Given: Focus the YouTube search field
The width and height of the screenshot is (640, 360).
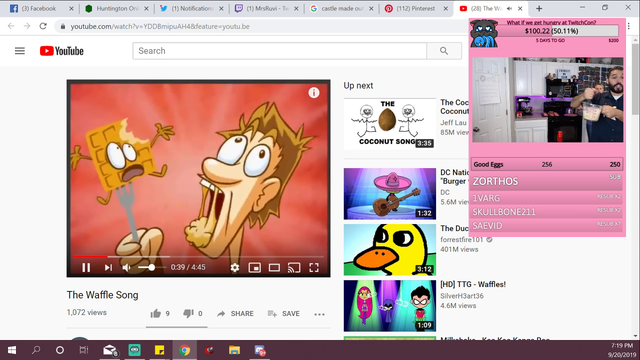Looking at the screenshot, I should pyautogui.click(x=280, y=51).
